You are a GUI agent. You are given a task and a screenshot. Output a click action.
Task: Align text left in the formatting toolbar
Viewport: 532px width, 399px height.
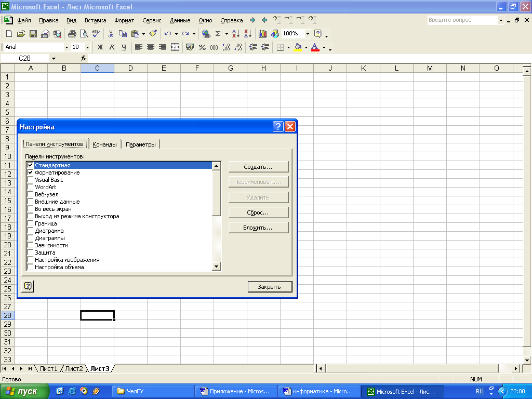pyautogui.click(x=138, y=47)
